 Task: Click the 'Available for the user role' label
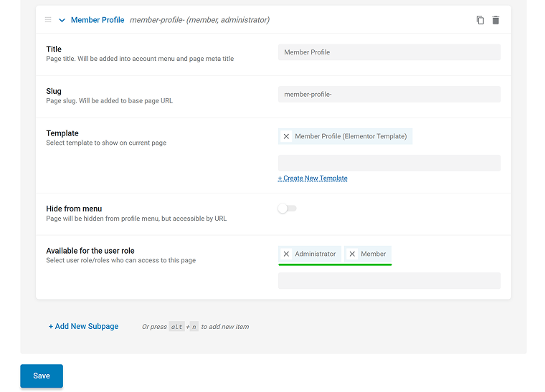90,251
